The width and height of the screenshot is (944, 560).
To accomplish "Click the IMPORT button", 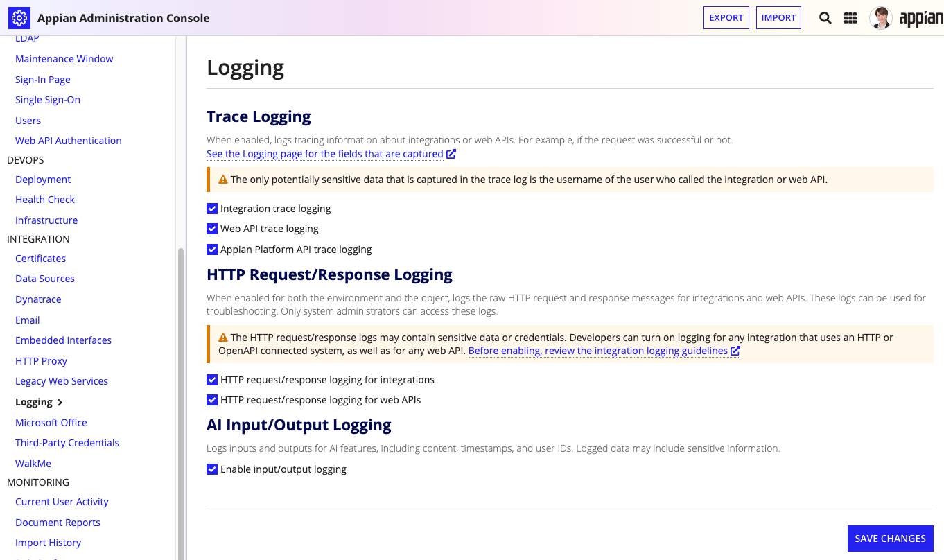I will click(778, 18).
